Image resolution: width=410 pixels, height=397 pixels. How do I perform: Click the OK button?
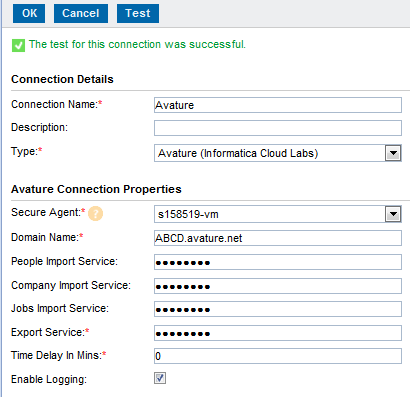29,13
